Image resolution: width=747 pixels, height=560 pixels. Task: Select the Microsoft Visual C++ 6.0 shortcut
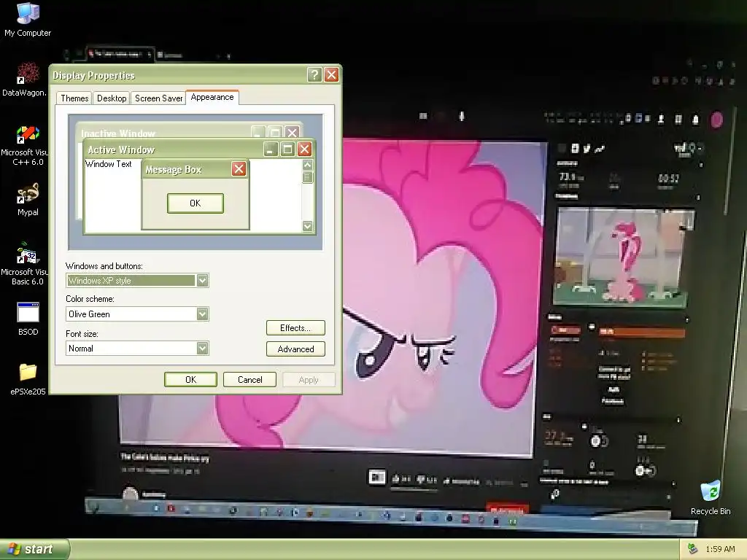(24, 145)
